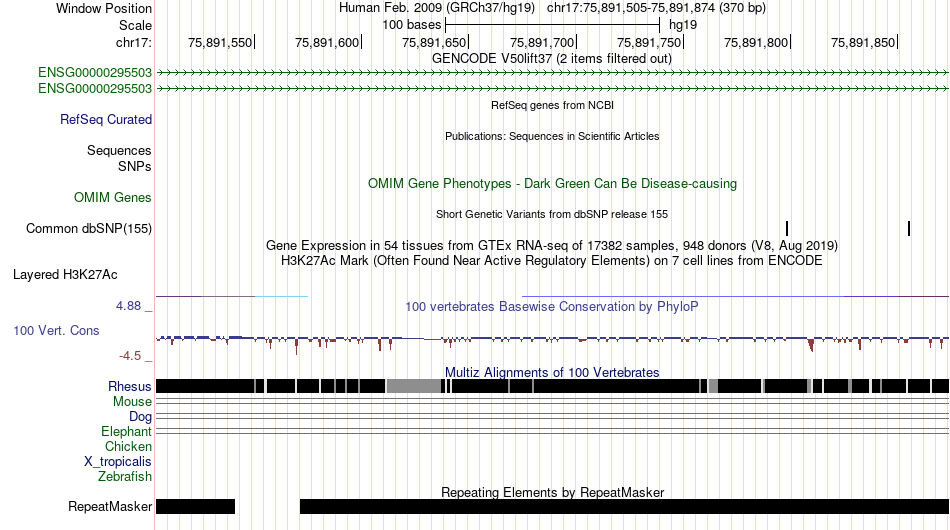Select the second ENSG00000295503 gene label
950x530 pixels.
pos(95,88)
